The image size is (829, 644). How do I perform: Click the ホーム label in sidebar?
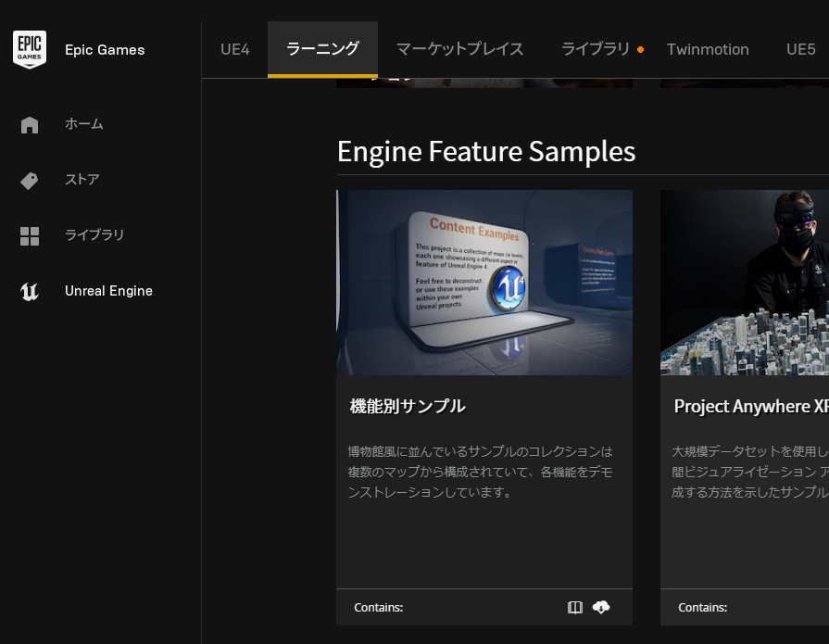pos(84,124)
